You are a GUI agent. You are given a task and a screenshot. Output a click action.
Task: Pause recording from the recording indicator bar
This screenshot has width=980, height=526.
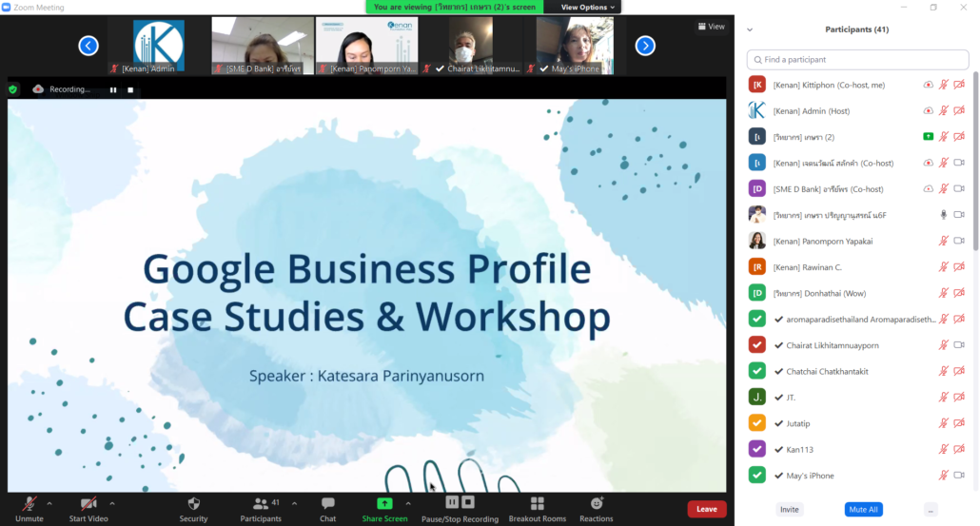coord(113,90)
